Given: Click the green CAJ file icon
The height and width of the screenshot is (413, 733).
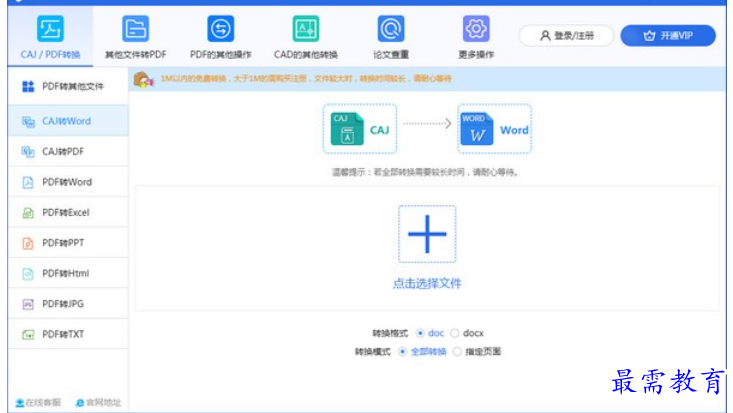Looking at the screenshot, I should click(x=347, y=129).
